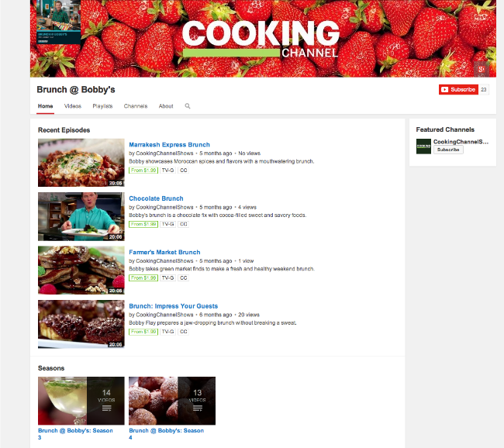Click the Chocolate Brunch thumbnail
504x448 pixels.
[81, 216]
